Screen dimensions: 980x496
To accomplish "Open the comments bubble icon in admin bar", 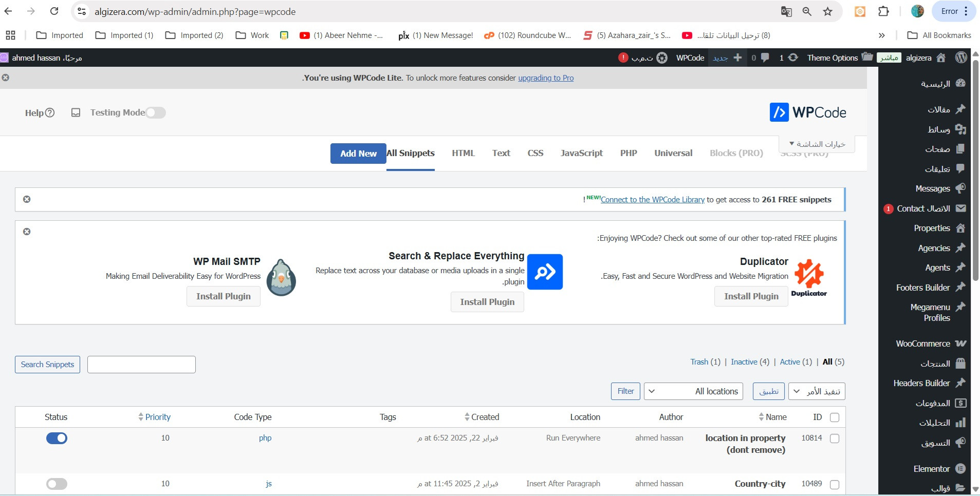I will (765, 58).
